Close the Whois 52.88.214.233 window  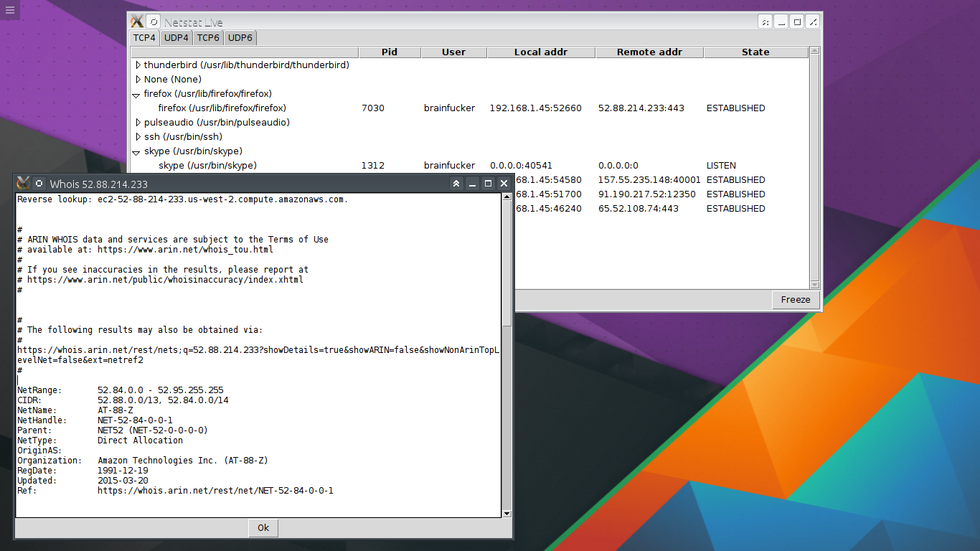tap(504, 184)
